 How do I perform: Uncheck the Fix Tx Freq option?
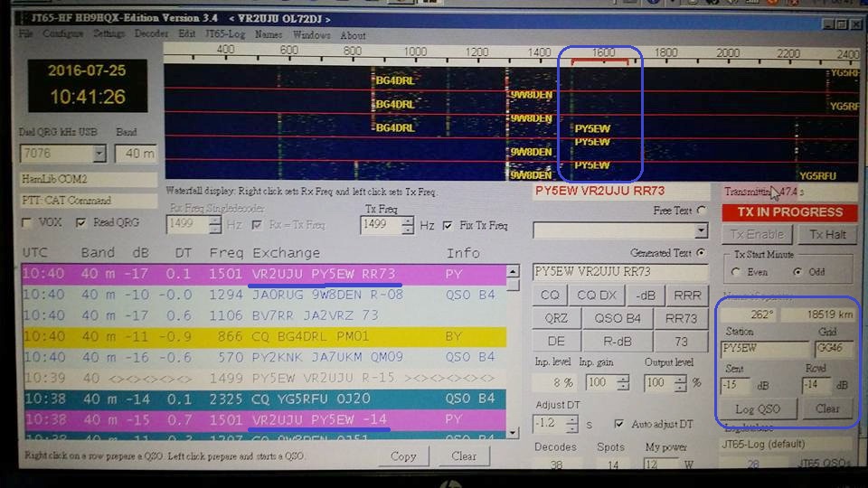point(448,226)
